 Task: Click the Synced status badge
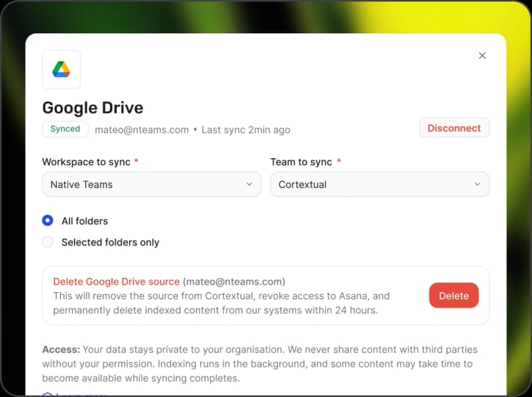[65, 129]
